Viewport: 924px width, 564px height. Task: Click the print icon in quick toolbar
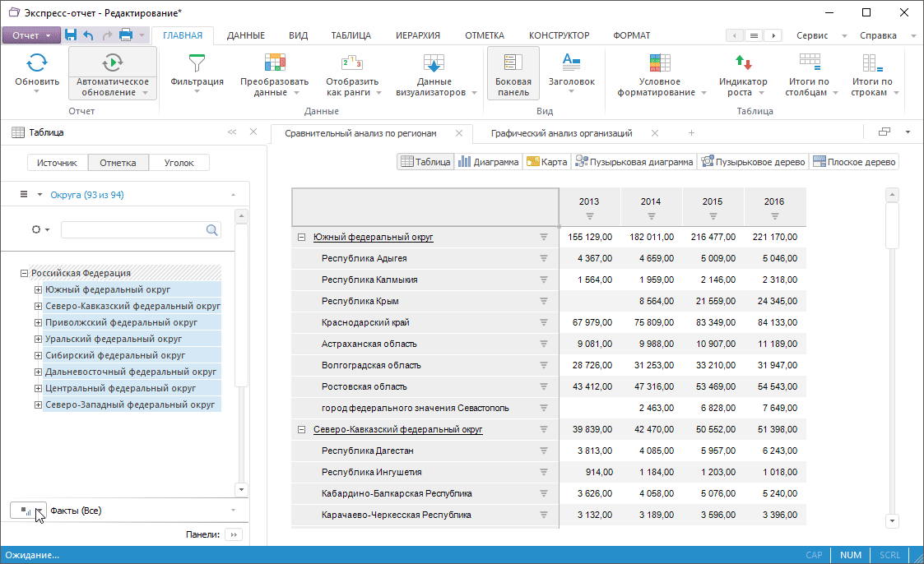pos(126,35)
